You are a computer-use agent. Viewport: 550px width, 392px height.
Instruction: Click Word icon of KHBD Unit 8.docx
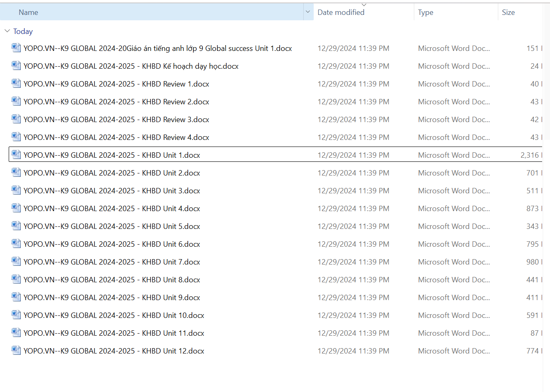tap(16, 279)
